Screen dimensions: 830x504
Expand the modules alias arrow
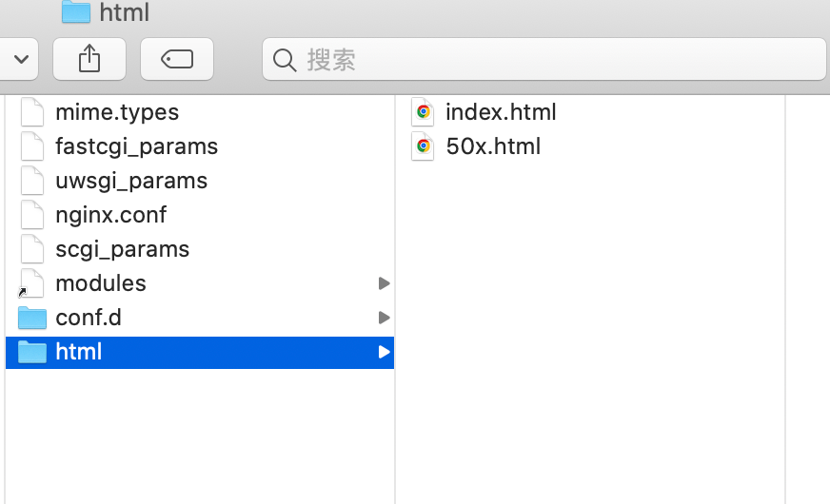click(x=384, y=283)
